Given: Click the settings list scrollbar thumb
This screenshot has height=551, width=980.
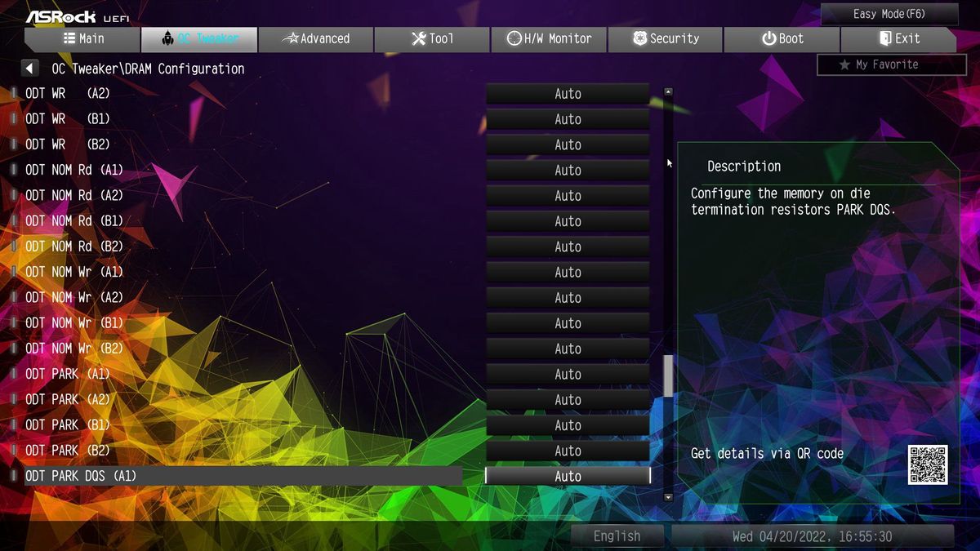Looking at the screenshot, I should 668,376.
